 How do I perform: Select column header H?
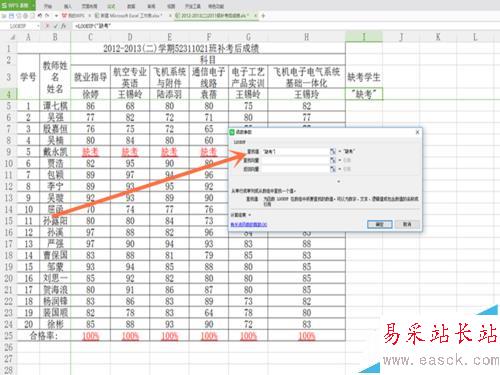(x=306, y=37)
